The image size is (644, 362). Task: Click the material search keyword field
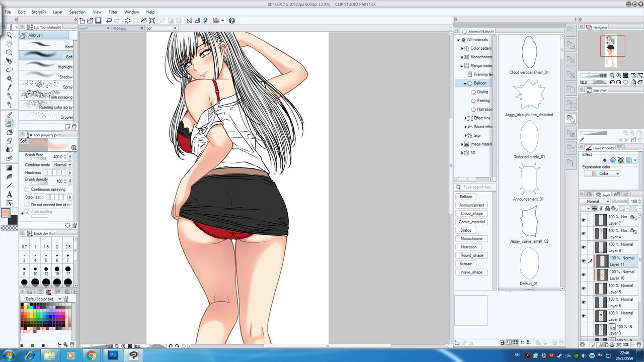[475, 187]
